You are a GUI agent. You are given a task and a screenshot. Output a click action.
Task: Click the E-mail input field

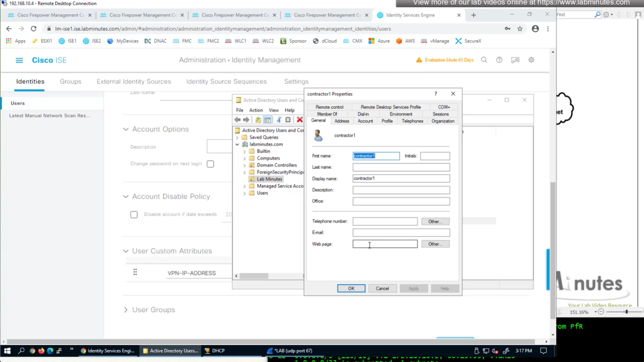coord(401,233)
